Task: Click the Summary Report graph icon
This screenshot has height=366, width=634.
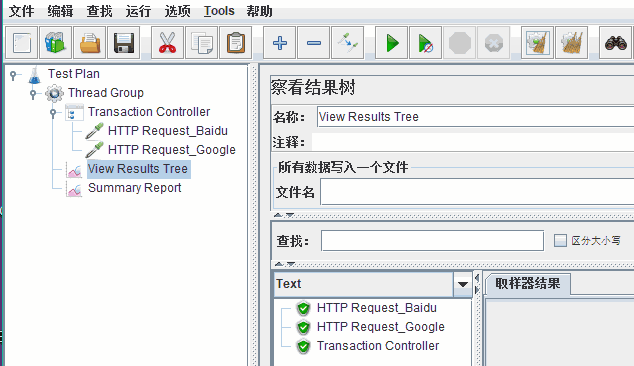Action: point(74,188)
